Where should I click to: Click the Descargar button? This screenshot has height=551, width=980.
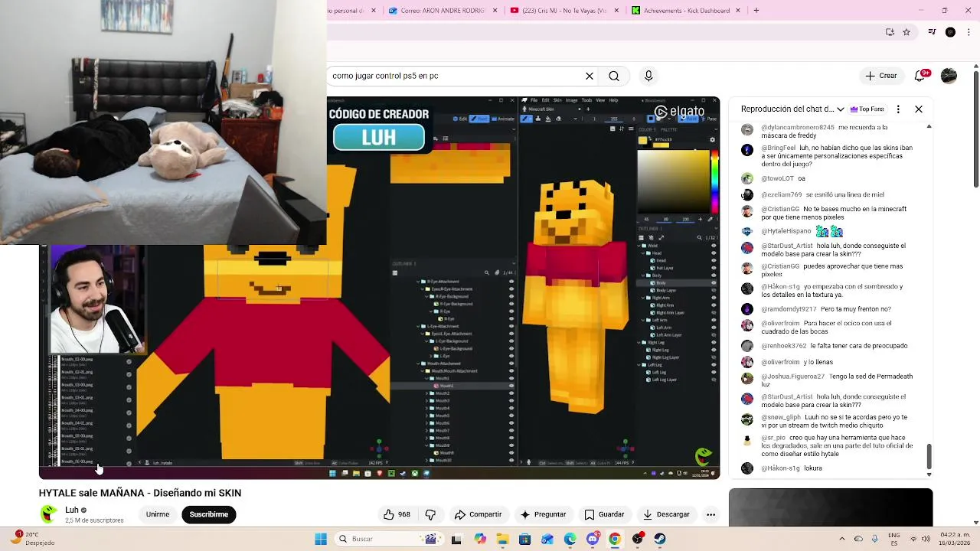pyautogui.click(x=666, y=514)
